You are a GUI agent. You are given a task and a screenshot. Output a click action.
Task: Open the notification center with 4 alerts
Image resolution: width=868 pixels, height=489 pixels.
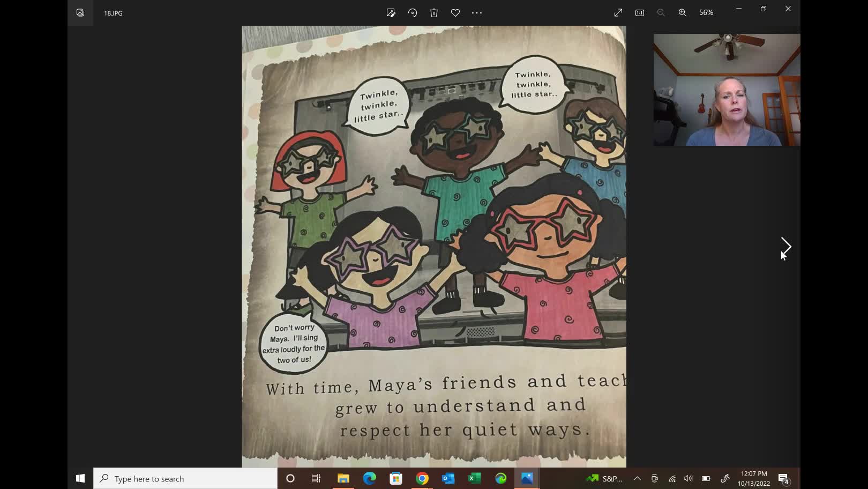pyautogui.click(x=784, y=478)
